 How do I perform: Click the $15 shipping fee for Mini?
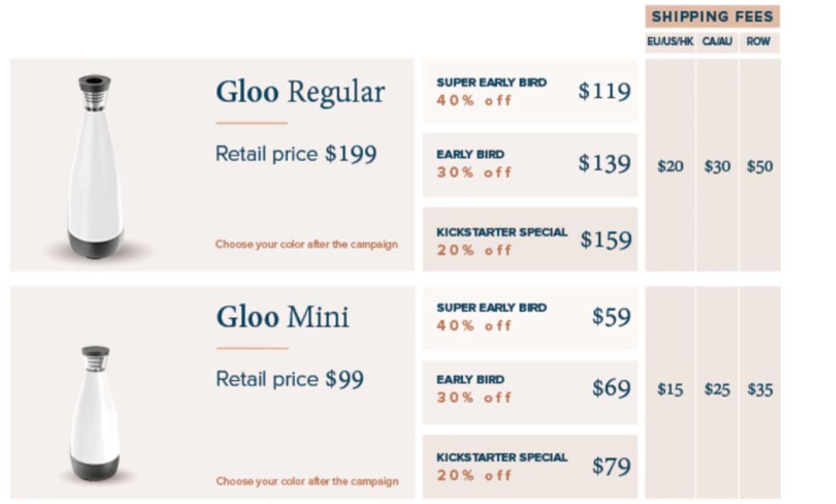(670, 389)
